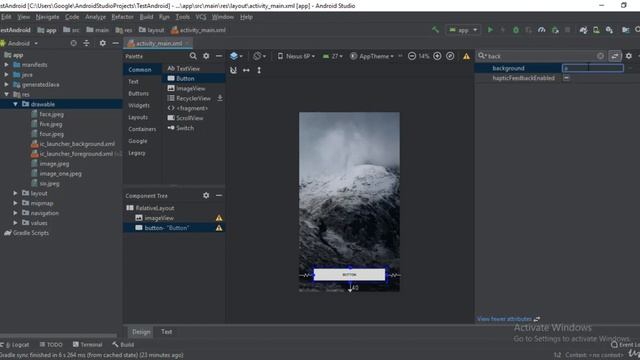
Task: Select the button on design preview
Action: coord(349,275)
